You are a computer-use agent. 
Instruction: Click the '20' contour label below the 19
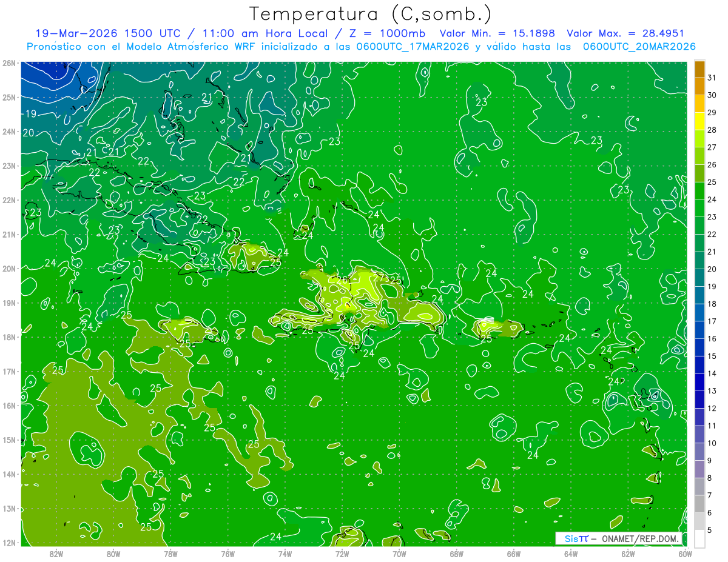point(29,133)
